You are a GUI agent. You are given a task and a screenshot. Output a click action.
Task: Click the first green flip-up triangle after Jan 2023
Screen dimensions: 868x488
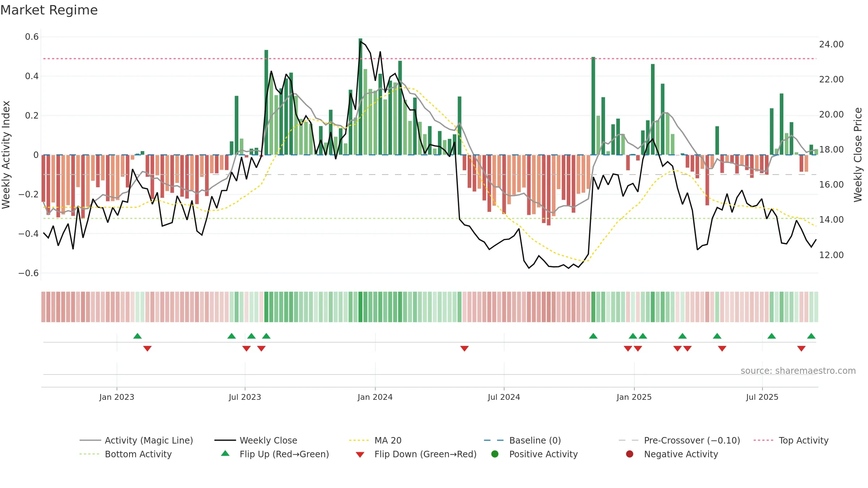click(137, 336)
